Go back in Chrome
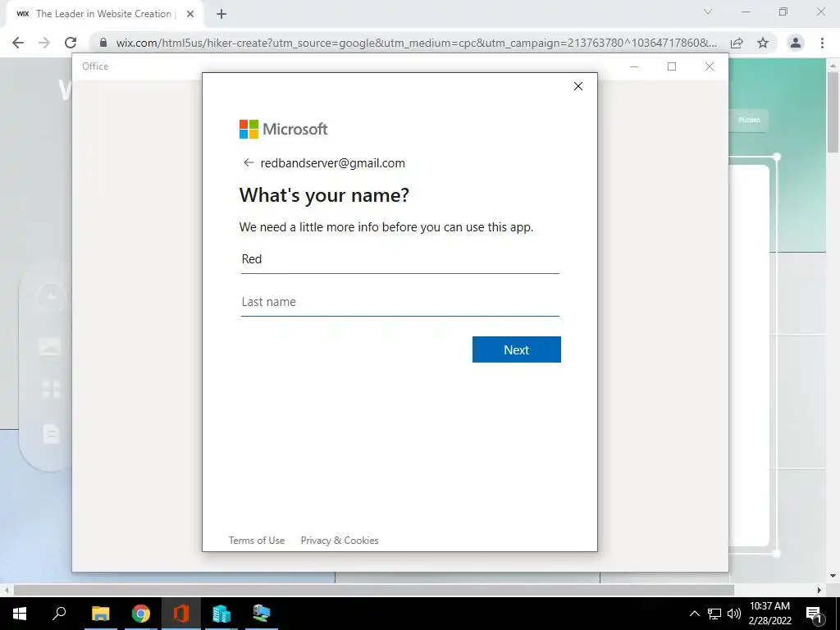This screenshot has width=840, height=630. click(x=18, y=43)
